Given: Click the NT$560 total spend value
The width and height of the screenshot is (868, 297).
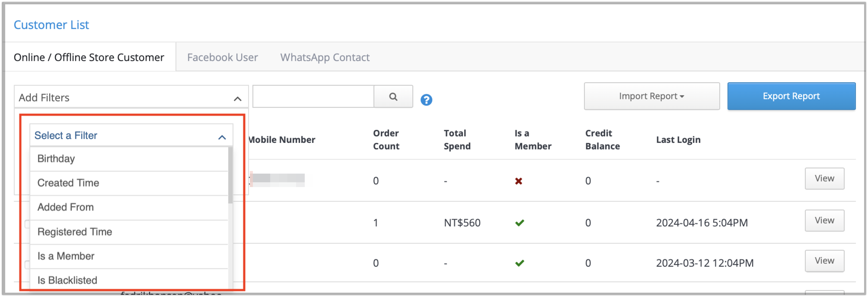Looking at the screenshot, I should 462,223.
